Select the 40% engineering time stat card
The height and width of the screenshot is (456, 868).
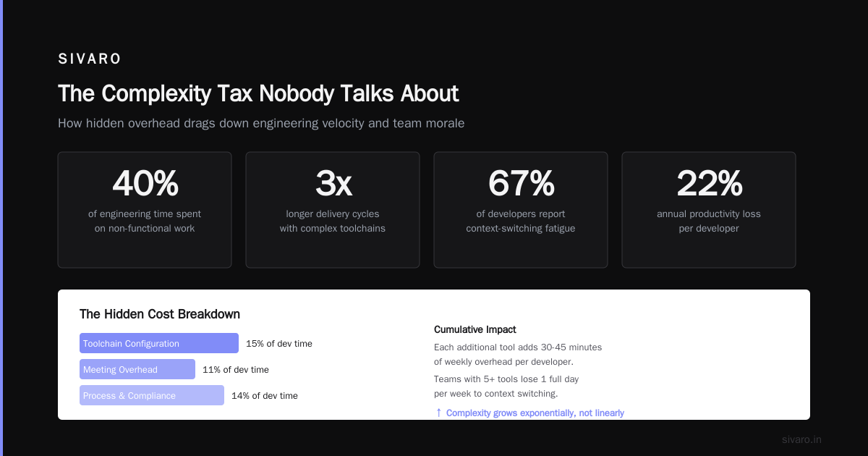(x=145, y=210)
